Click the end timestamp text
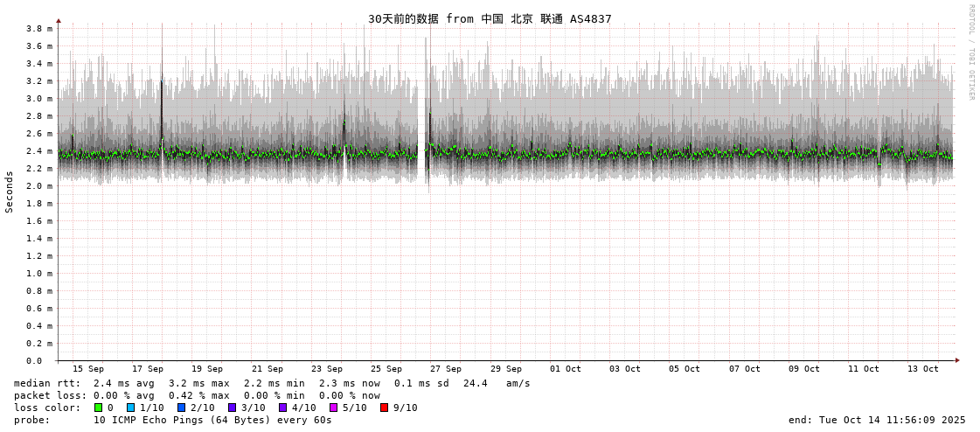Image resolution: width=980 pixels, height=432 pixels. pyautogui.click(x=877, y=420)
